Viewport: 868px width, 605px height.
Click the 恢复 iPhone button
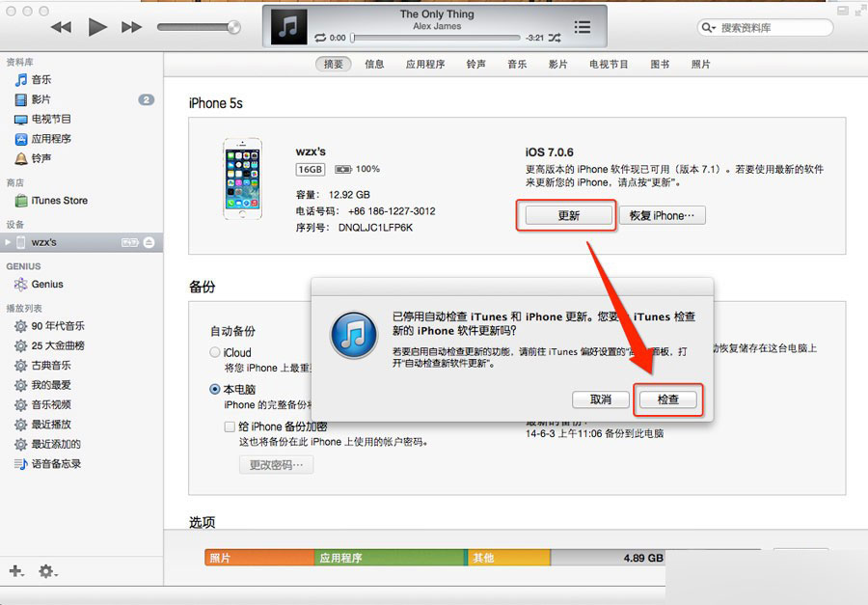[662, 215]
